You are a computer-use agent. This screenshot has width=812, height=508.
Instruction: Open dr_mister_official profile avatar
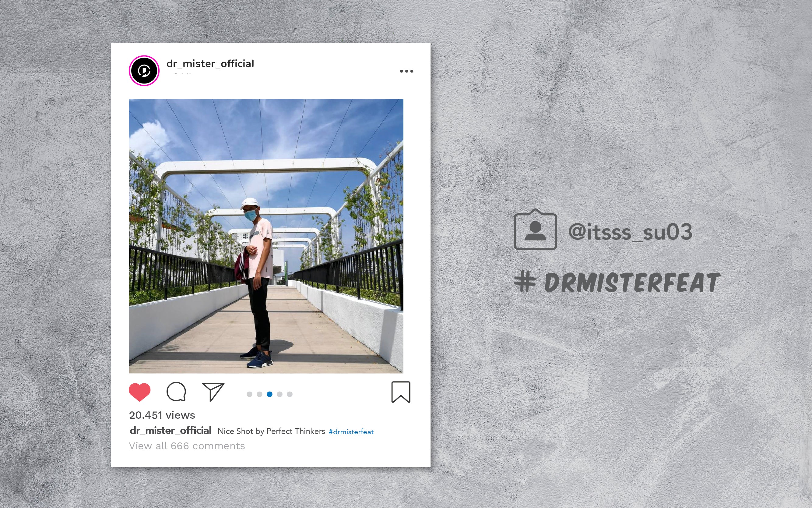(x=144, y=71)
